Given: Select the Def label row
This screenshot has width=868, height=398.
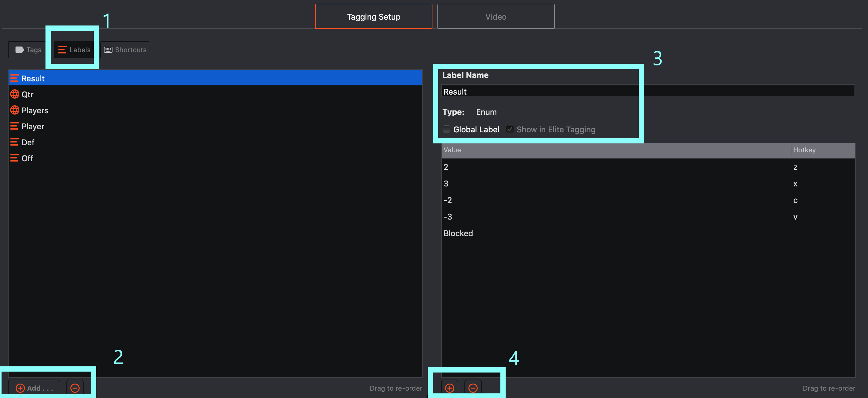Looking at the screenshot, I should (x=215, y=142).
